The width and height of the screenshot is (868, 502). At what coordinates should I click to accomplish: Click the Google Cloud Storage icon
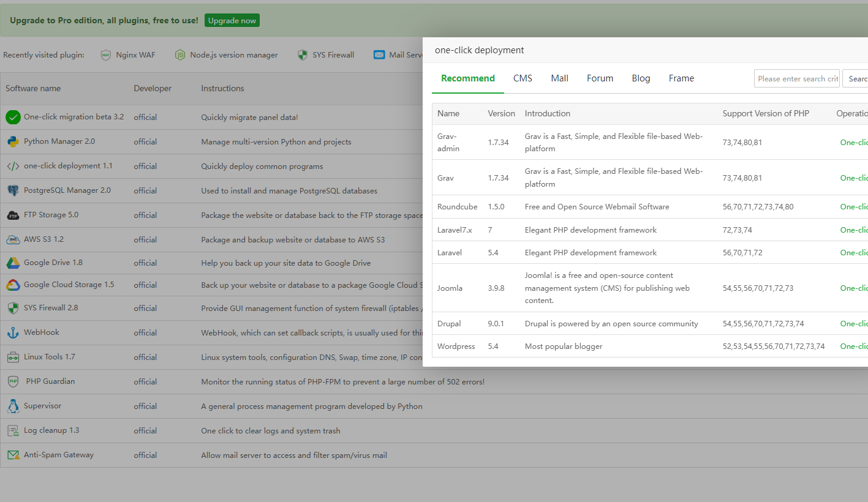click(x=13, y=285)
